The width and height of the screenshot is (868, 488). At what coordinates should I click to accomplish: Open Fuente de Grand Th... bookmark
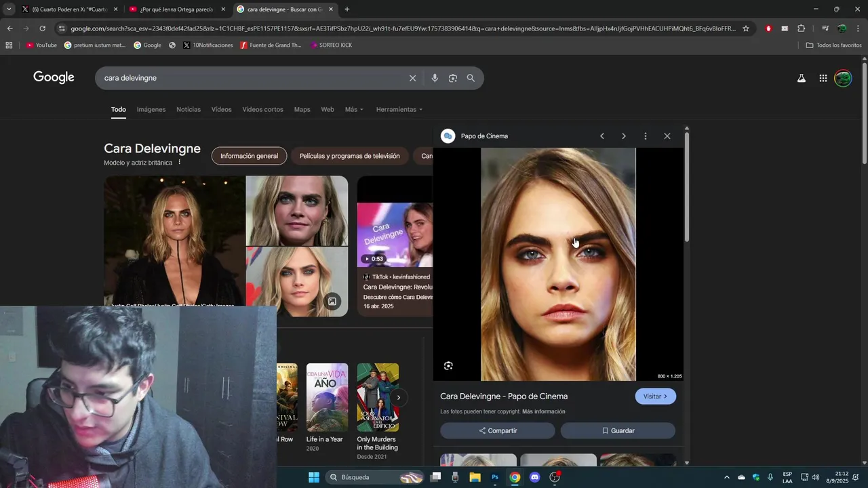coord(271,45)
